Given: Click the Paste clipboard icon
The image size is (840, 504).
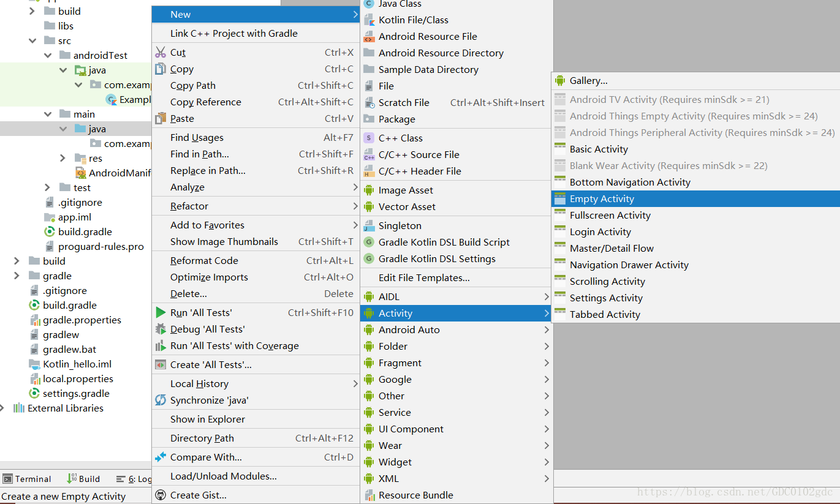Looking at the screenshot, I should pyautogui.click(x=161, y=119).
